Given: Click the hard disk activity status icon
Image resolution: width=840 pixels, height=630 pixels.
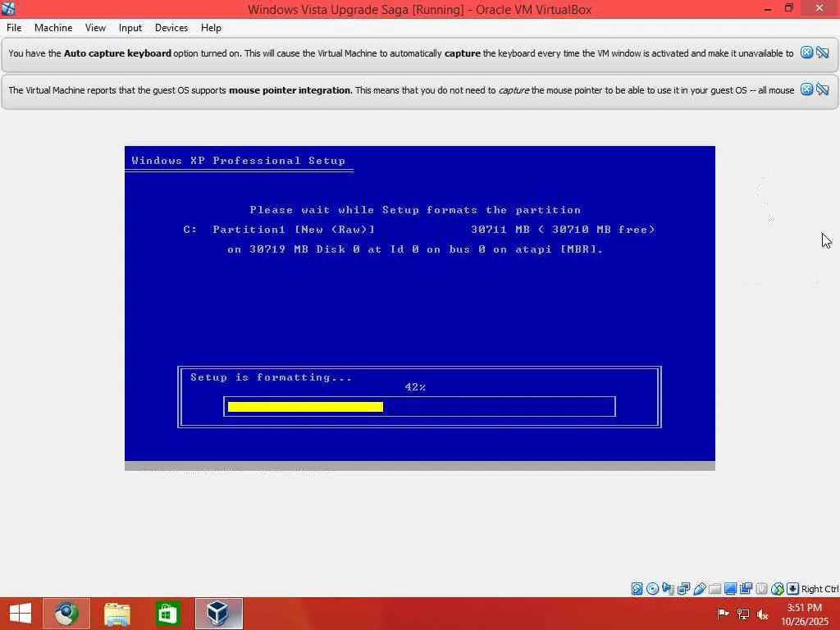Looking at the screenshot, I should 637,589.
